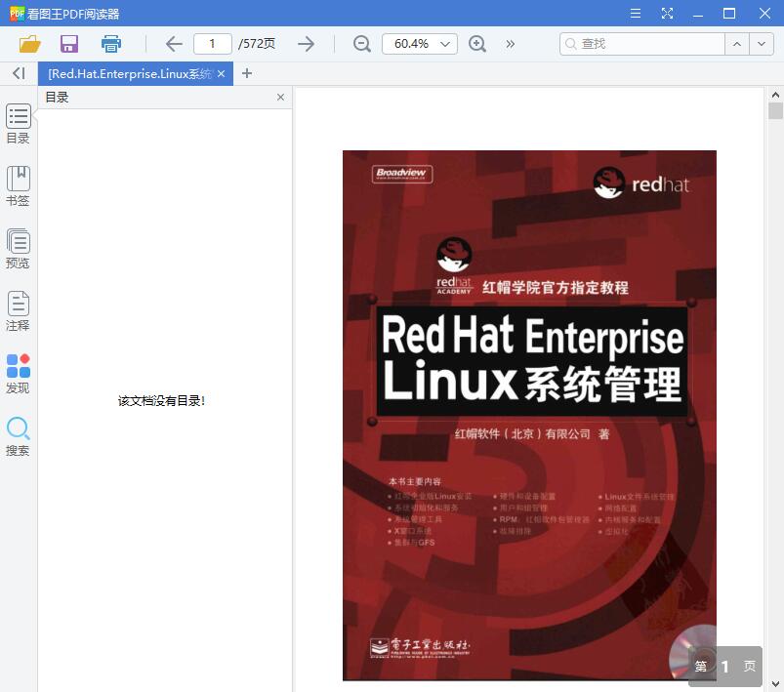Screen dimensions: 784x692
Task: Click the /572页 total pages label
Action: pyautogui.click(x=257, y=44)
